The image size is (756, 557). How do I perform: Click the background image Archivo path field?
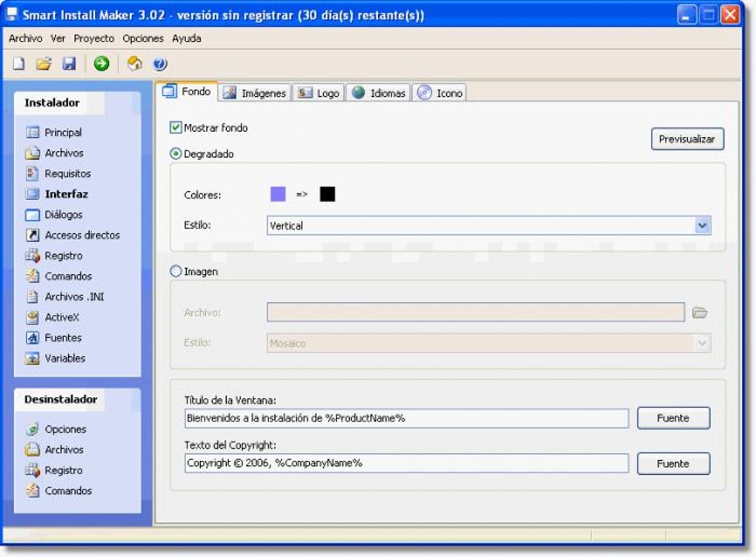pyautogui.click(x=475, y=313)
